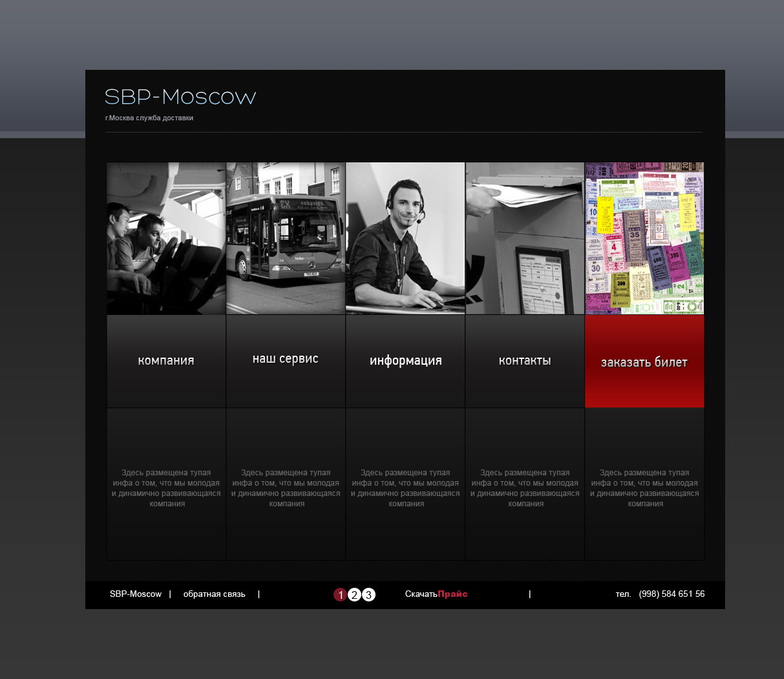
Task: Click the city bus photo
Action: click(286, 238)
